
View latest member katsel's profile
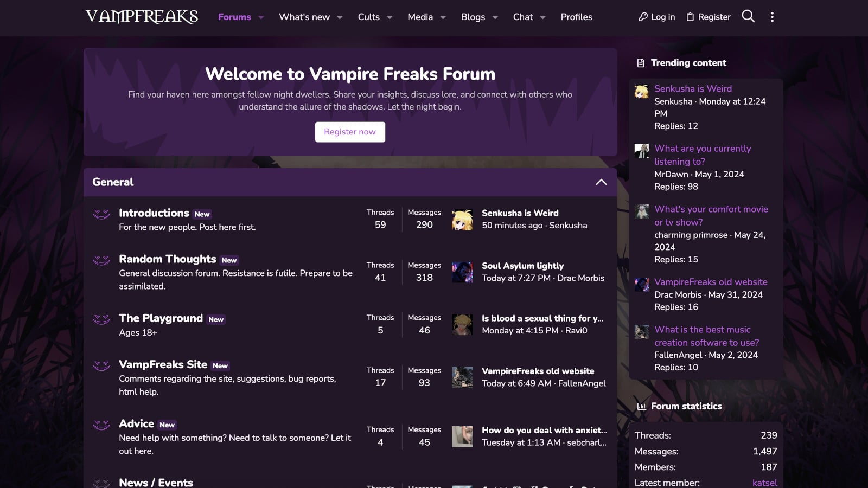pyautogui.click(x=765, y=483)
